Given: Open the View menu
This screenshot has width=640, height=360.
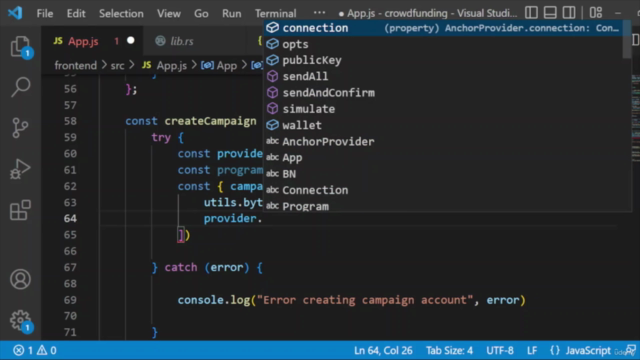Looking at the screenshot, I should [169, 13].
